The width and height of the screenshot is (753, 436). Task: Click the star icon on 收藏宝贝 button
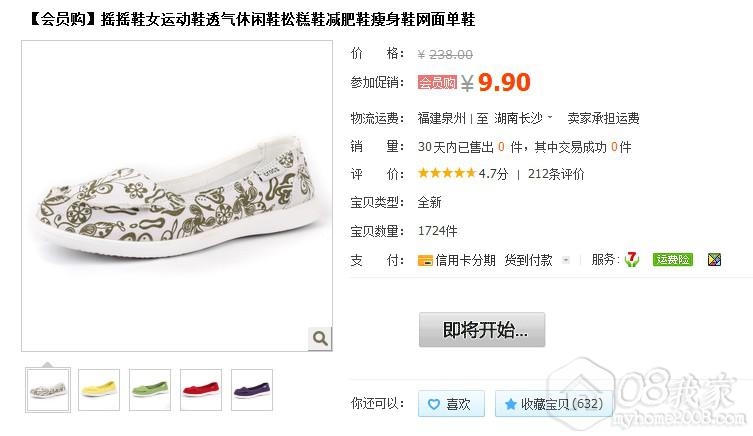pos(510,404)
